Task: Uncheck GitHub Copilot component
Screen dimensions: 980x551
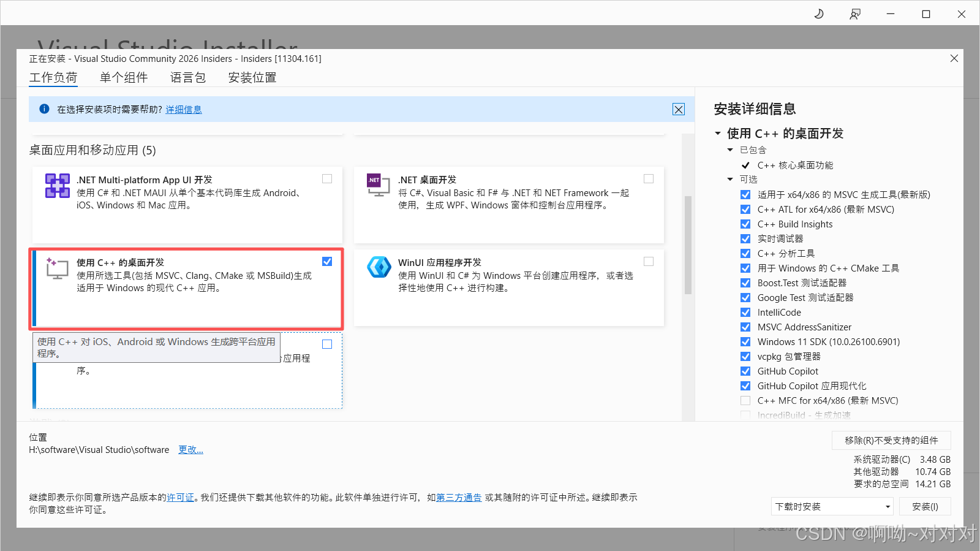Action: pyautogui.click(x=745, y=371)
